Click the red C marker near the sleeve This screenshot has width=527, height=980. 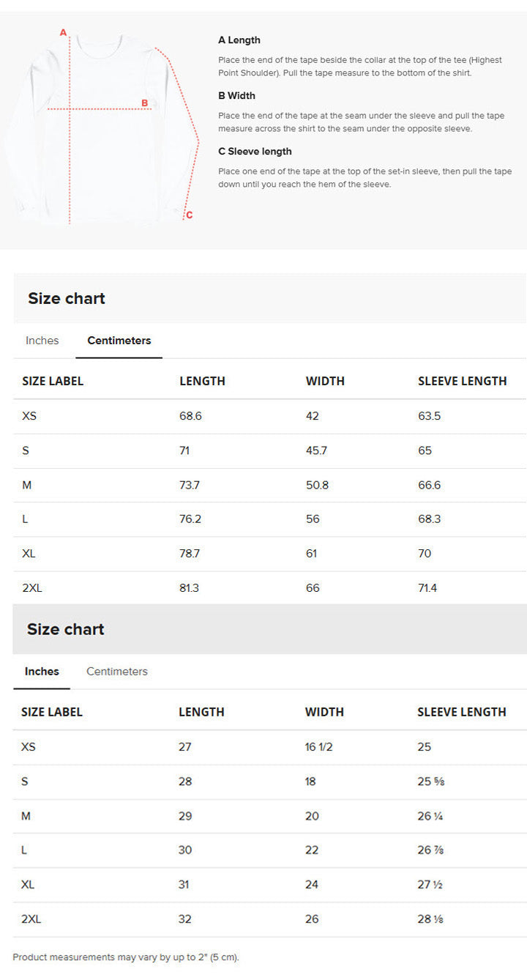pyautogui.click(x=189, y=215)
